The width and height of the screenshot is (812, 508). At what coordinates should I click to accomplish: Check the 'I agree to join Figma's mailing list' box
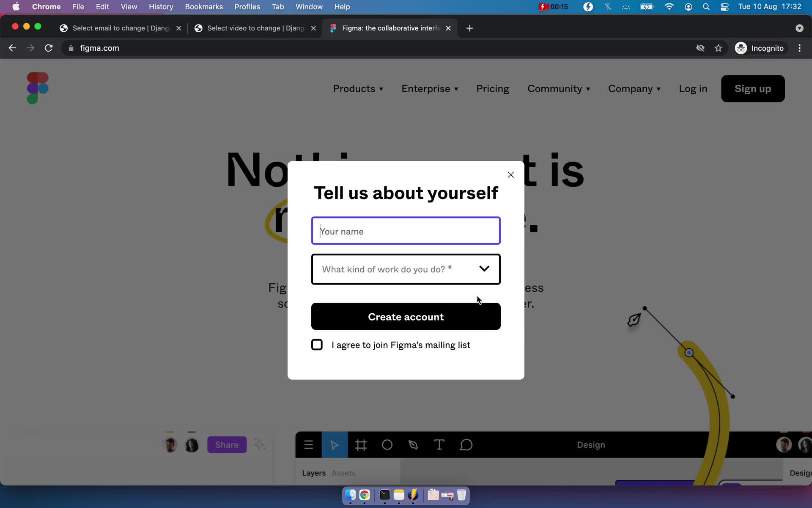click(317, 345)
